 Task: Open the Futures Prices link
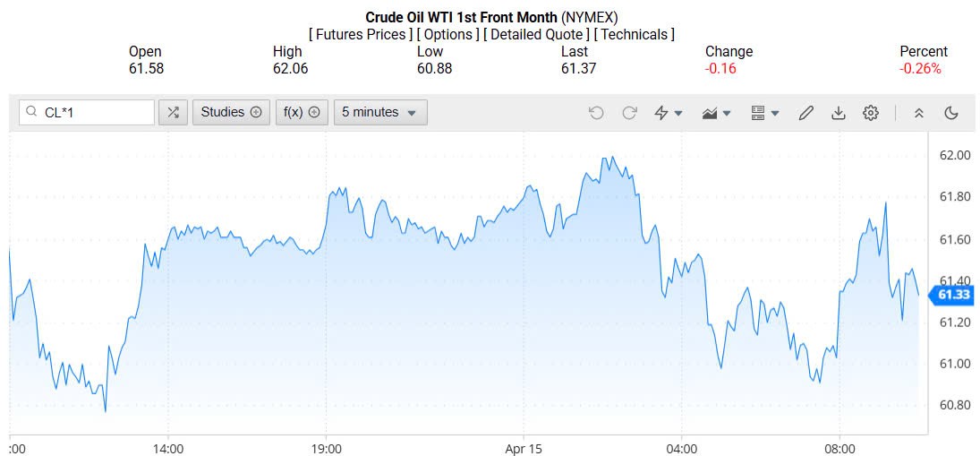tap(361, 34)
